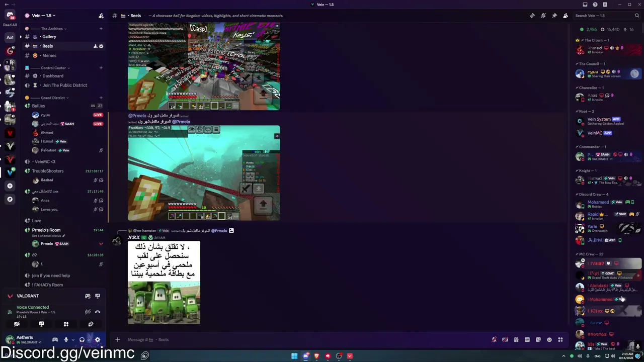Open the soundboard in voice panel
Image resolution: width=644 pixels, height=362 pixels.
(91, 324)
